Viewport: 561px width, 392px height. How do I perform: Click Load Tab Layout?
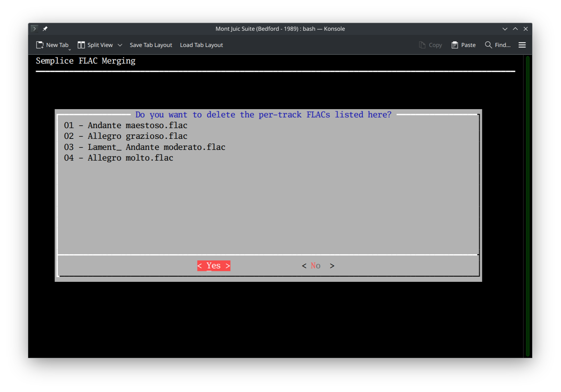(x=201, y=45)
